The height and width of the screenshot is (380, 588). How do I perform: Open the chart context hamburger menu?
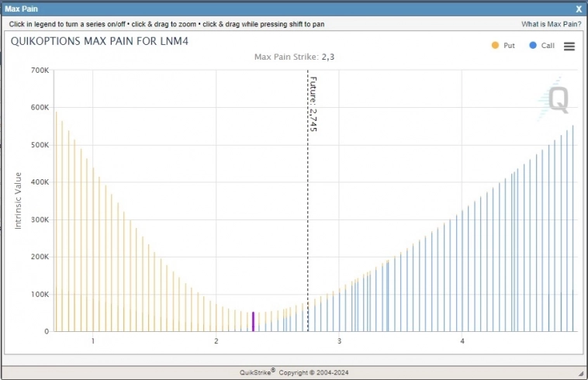tap(569, 46)
